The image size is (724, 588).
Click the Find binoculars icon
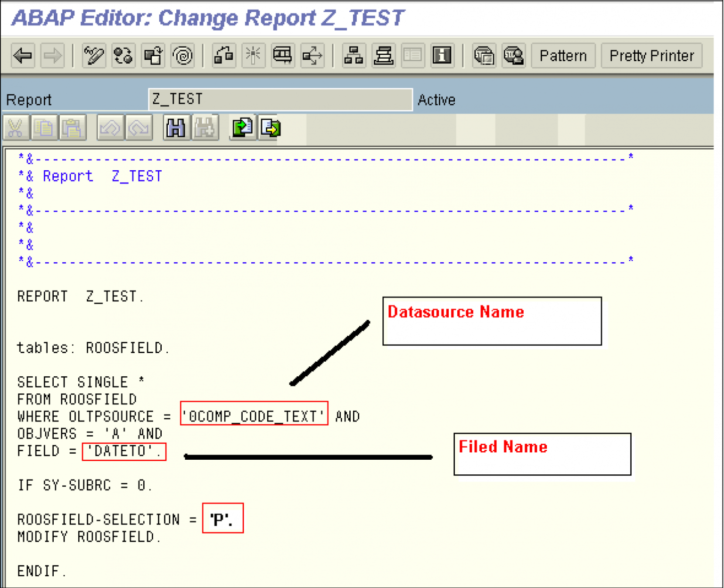tap(175, 127)
